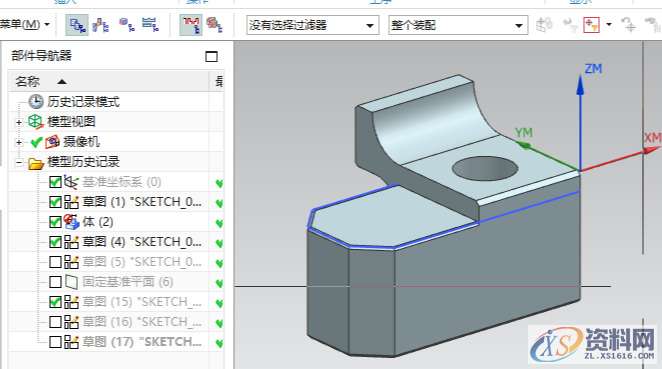Screen dimensions: 662x369
Task: Click the YM axis label
Action: pyautogui.click(x=524, y=133)
